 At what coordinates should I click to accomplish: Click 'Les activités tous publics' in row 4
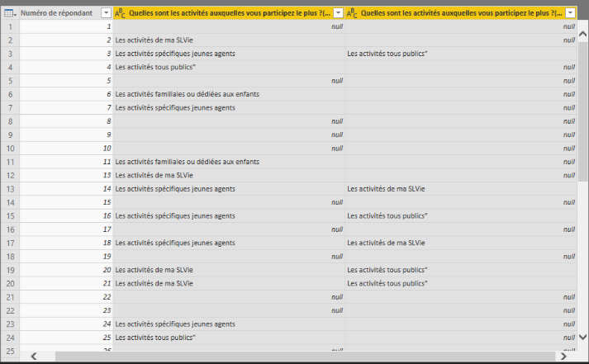pos(155,67)
